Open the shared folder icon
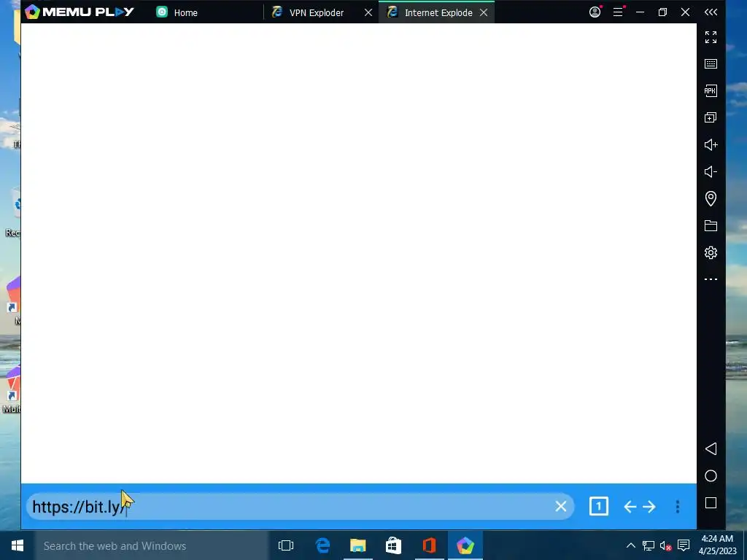The width and height of the screenshot is (747, 560). point(711,226)
